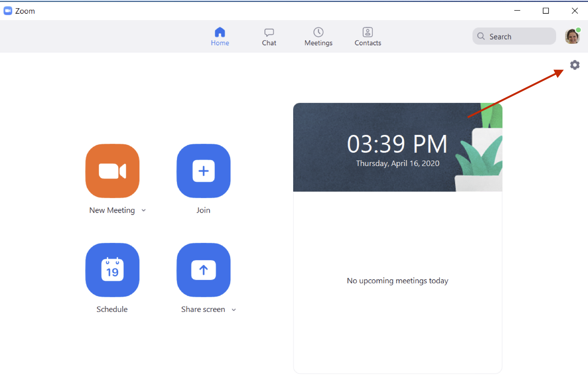Click the Join label text
The width and height of the screenshot is (588, 381).
[x=203, y=210]
